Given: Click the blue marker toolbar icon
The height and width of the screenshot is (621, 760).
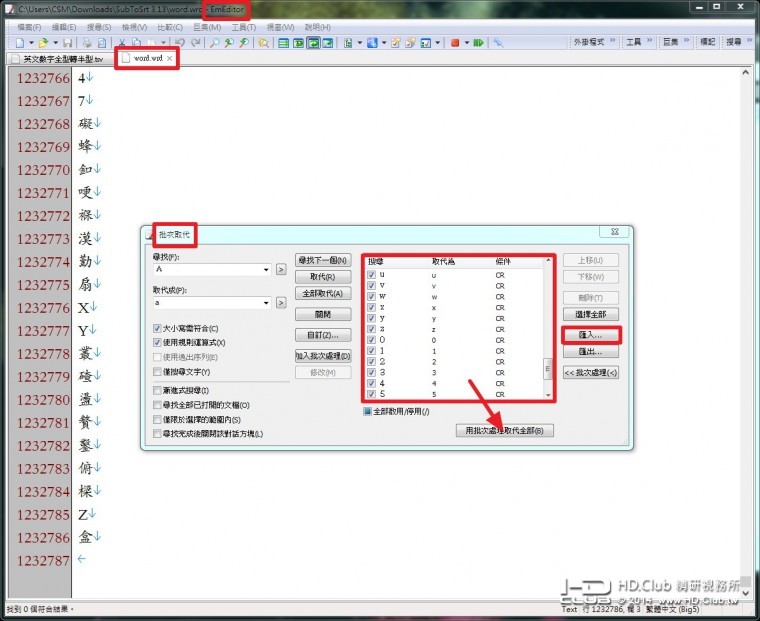Looking at the screenshot, I should click(372, 43).
